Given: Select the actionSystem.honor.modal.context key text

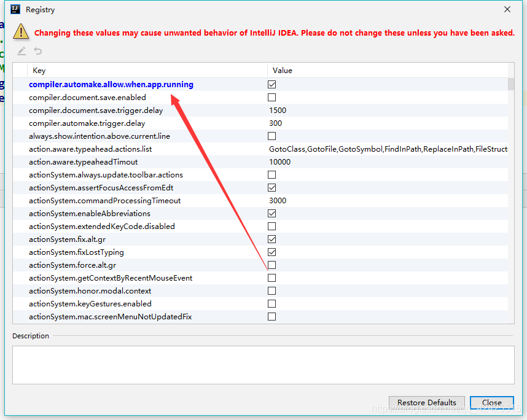Looking at the screenshot, I should pyautogui.click(x=90, y=291).
